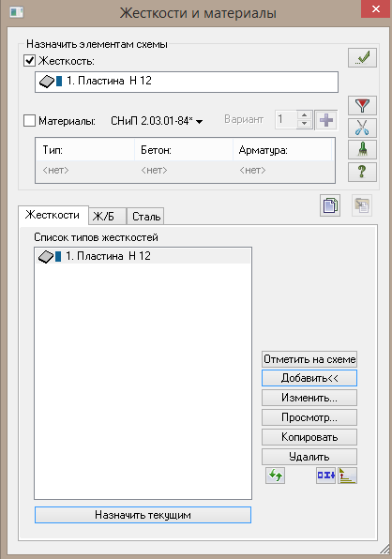Click the plus icon next to Вариант
392x559 pixels.
(326, 120)
